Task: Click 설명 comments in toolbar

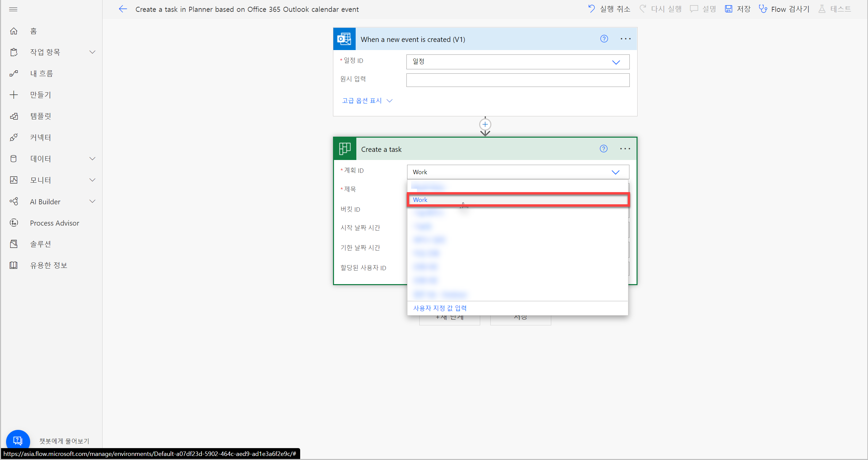Action: pyautogui.click(x=703, y=9)
